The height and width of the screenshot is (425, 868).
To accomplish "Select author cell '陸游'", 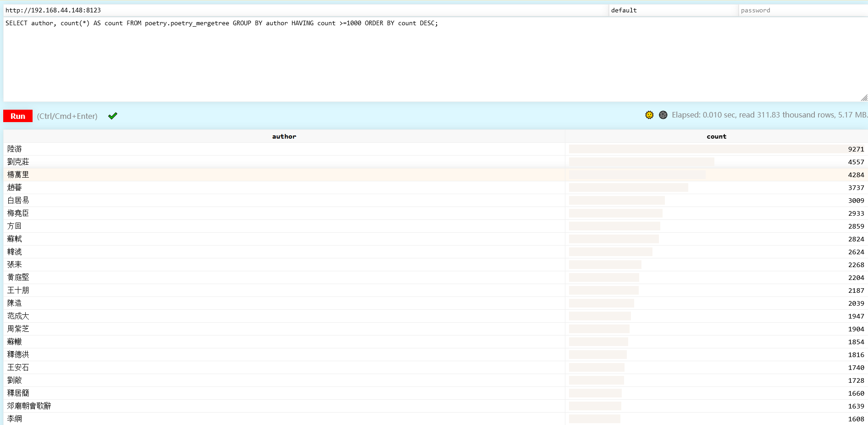I will [284, 149].
